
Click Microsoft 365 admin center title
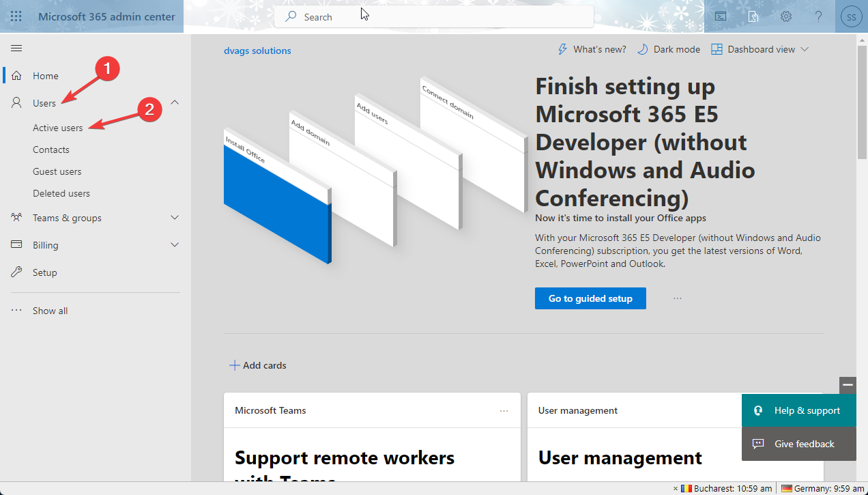pos(106,16)
